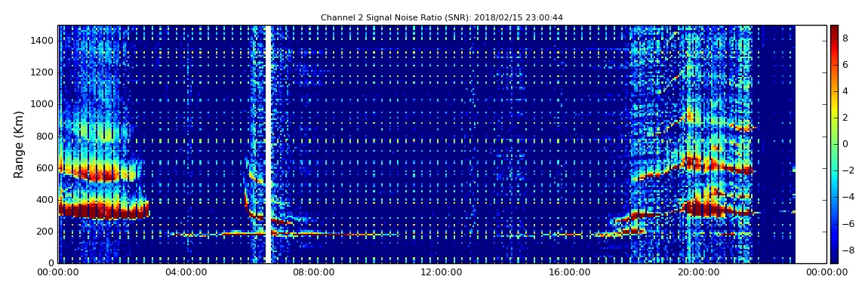Click the colorbar label 4
The image size is (868, 307).
(845, 91)
